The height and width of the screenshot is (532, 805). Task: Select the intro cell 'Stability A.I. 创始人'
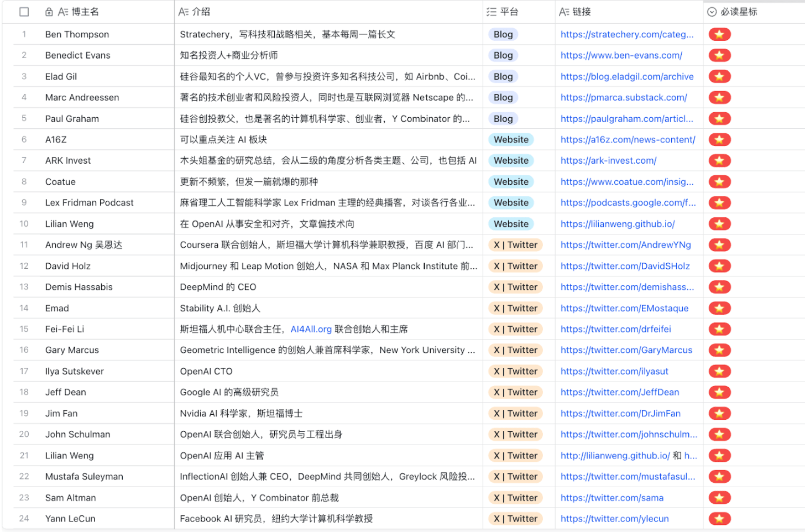328,308
